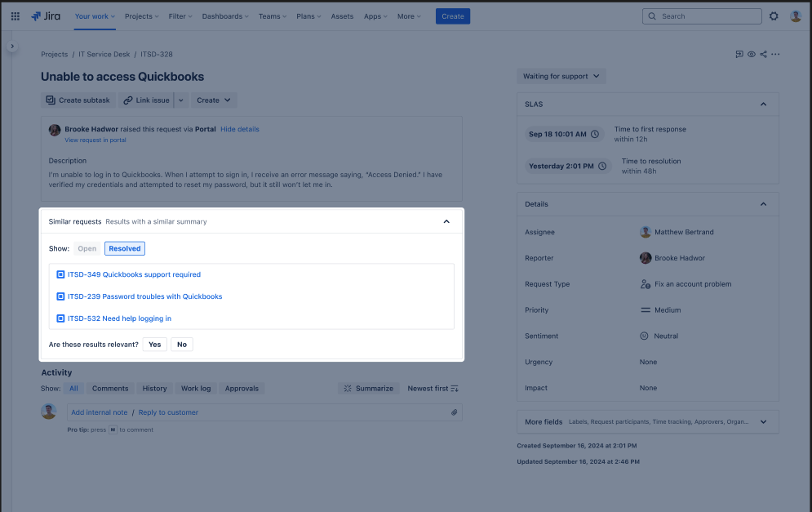Click the Create subtask button
The image size is (812, 512).
point(78,100)
